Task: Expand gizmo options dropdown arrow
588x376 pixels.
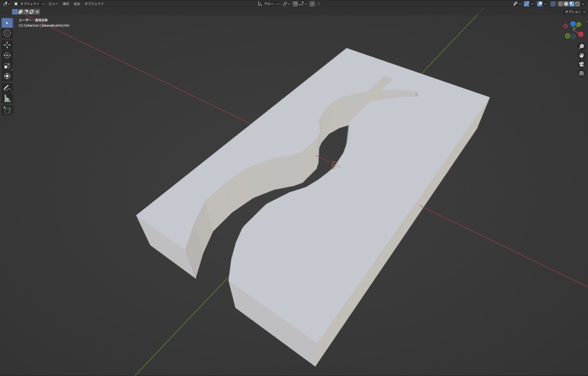Action: (532, 4)
